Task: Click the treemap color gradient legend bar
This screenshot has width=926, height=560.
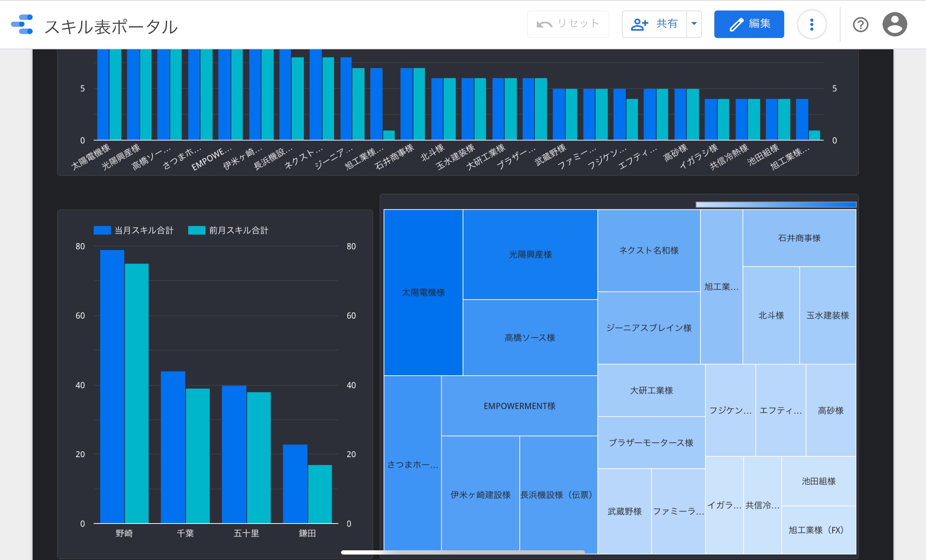Action: 776,205
